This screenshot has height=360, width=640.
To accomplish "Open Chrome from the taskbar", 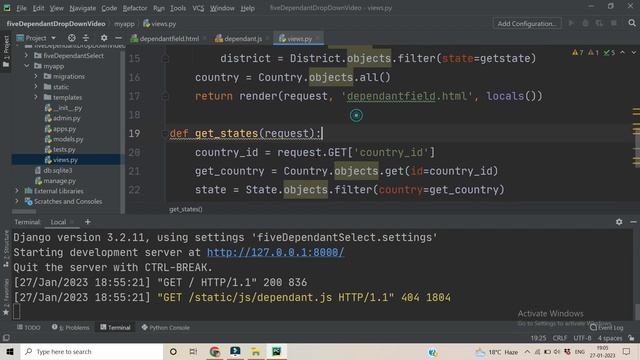I will click(x=215, y=351).
